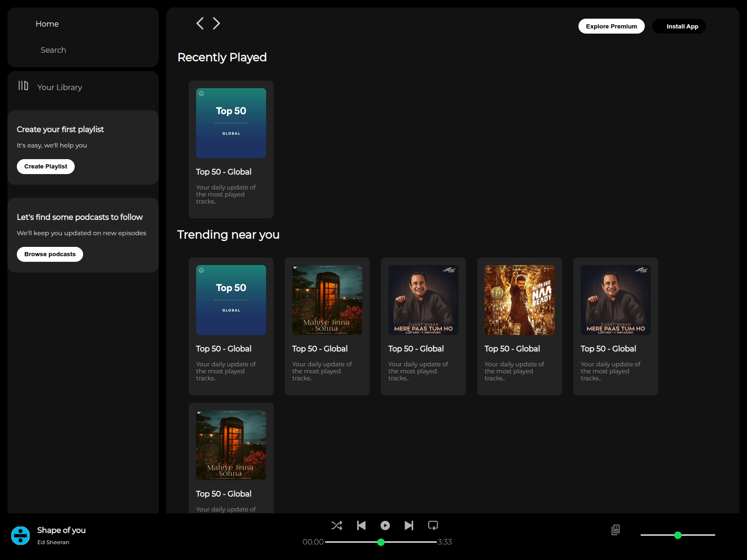
Task: Seek using the song progress slider
Action: [381, 542]
